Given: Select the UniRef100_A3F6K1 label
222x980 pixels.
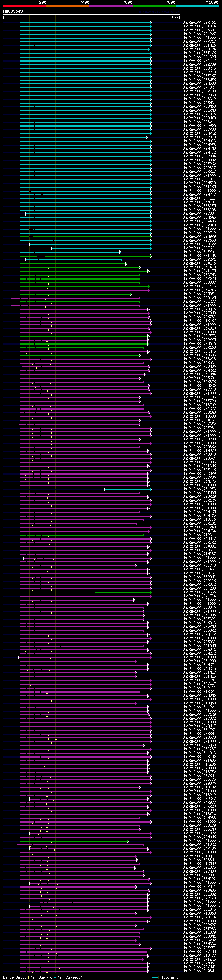Looking at the screenshot, I should [x=199, y=248].
